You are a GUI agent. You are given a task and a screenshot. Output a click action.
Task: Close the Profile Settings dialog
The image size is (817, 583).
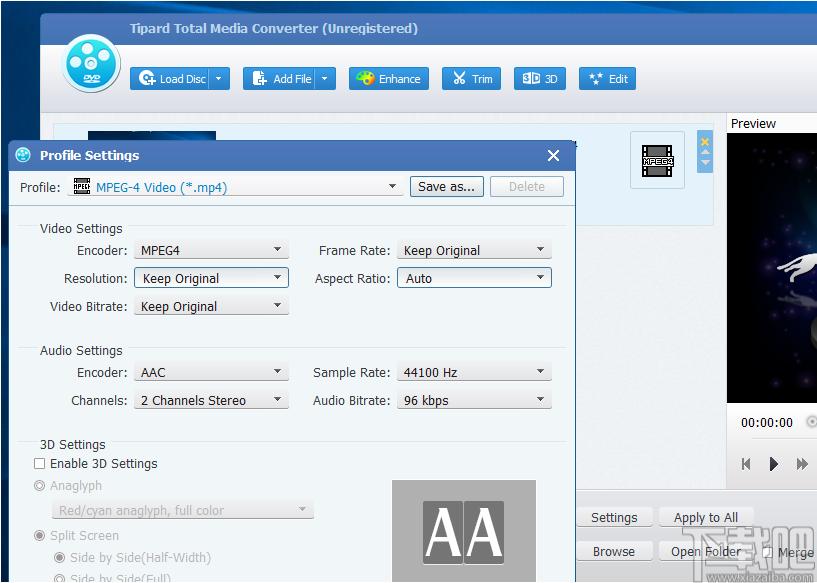click(x=553, y=155)
